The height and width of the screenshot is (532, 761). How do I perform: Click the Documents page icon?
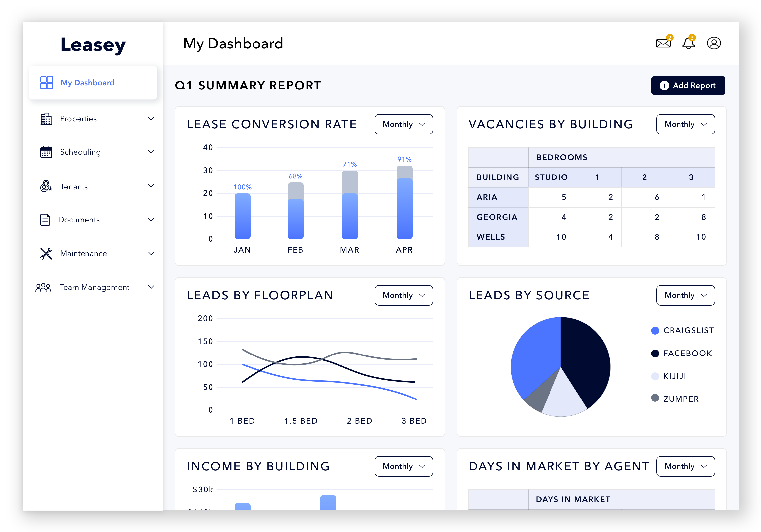tap(45, 220)
